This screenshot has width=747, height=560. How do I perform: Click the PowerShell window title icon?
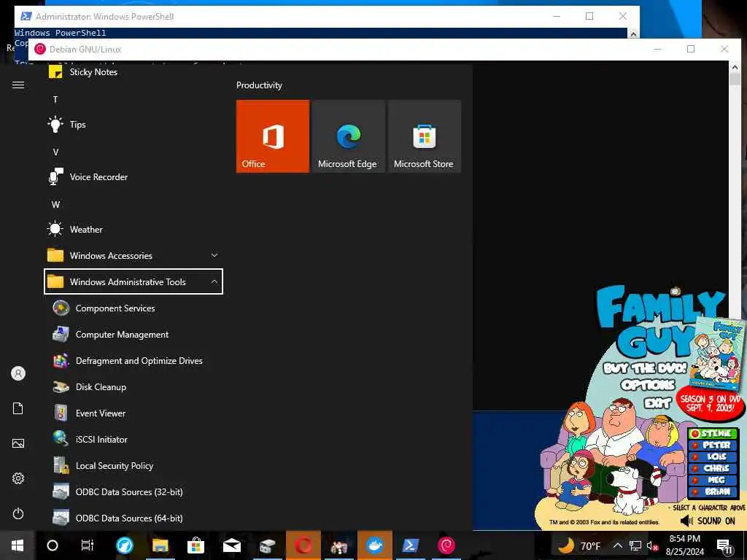pyautogui.click(x=26, y=16)
